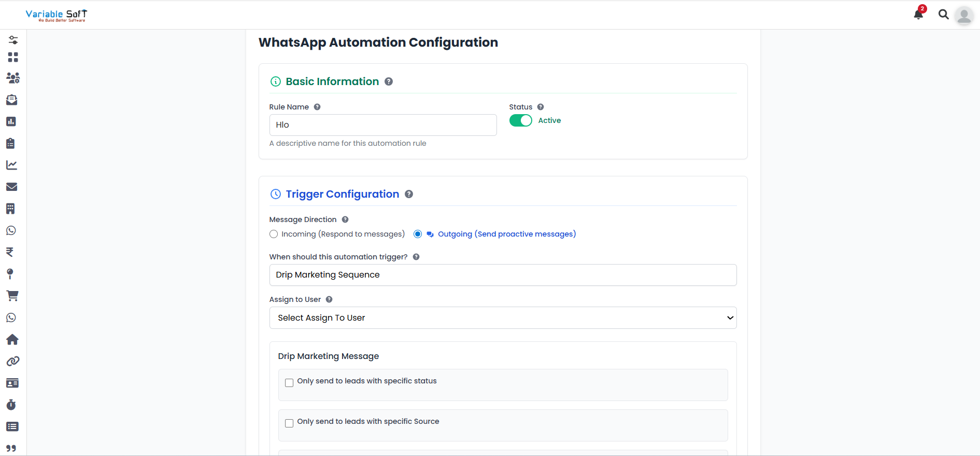Check Only send to leads with specific status
The image size is (980, 456).
289,383
